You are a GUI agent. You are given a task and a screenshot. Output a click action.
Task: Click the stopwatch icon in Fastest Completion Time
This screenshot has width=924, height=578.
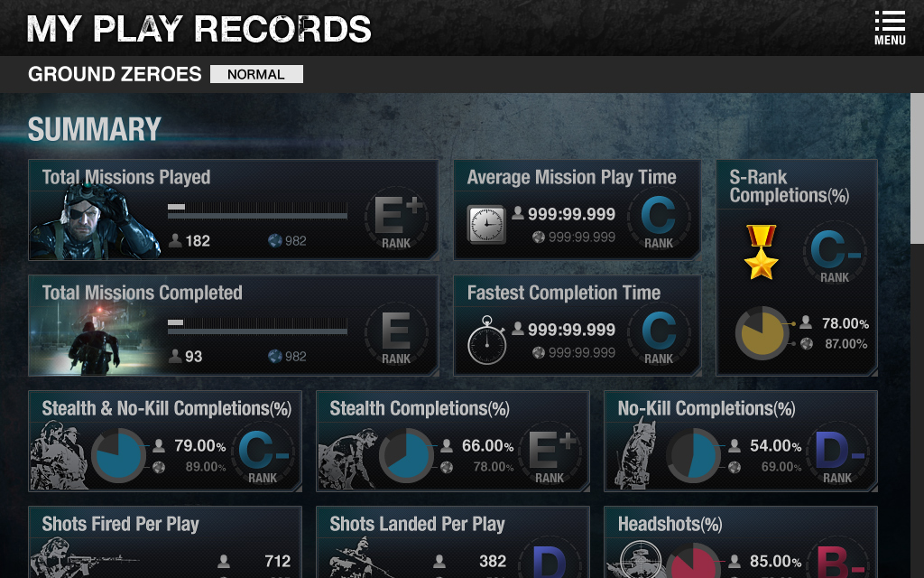(486, 340)
